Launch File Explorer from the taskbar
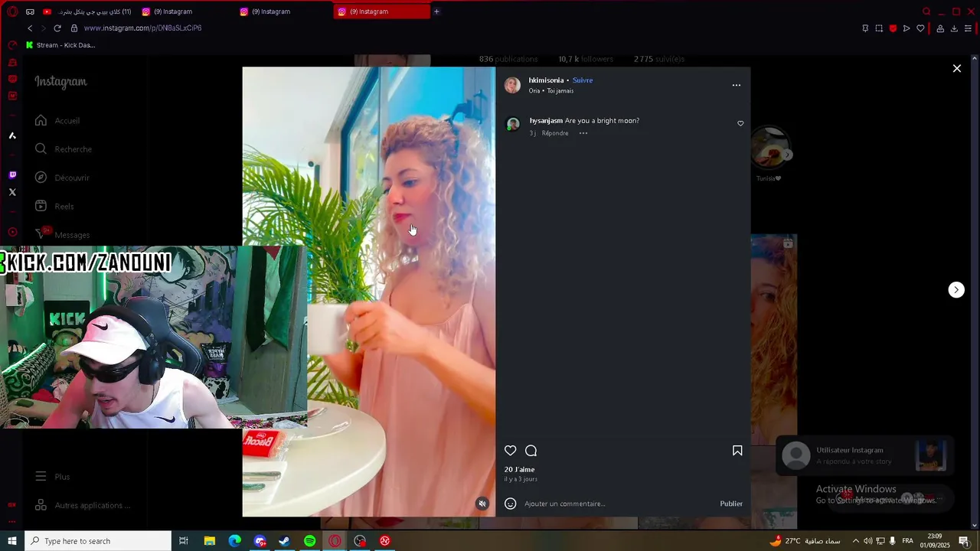Viewport: 980px width, 551px height. pyautogui.click(x=209, y=541)
